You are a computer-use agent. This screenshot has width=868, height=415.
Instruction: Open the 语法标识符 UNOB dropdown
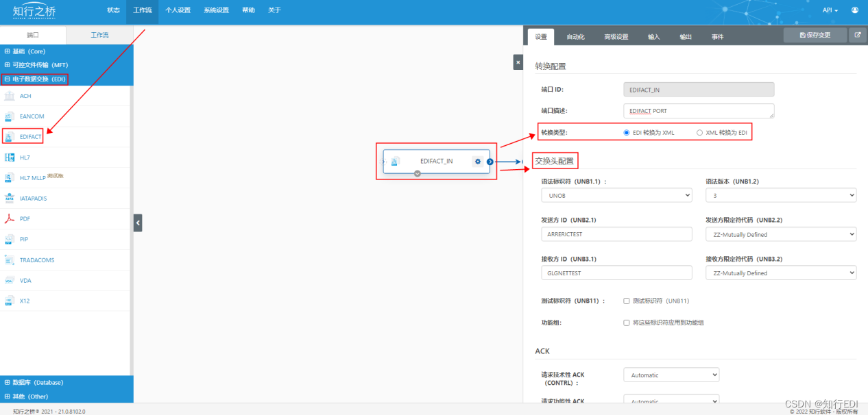tap(616, 194)
